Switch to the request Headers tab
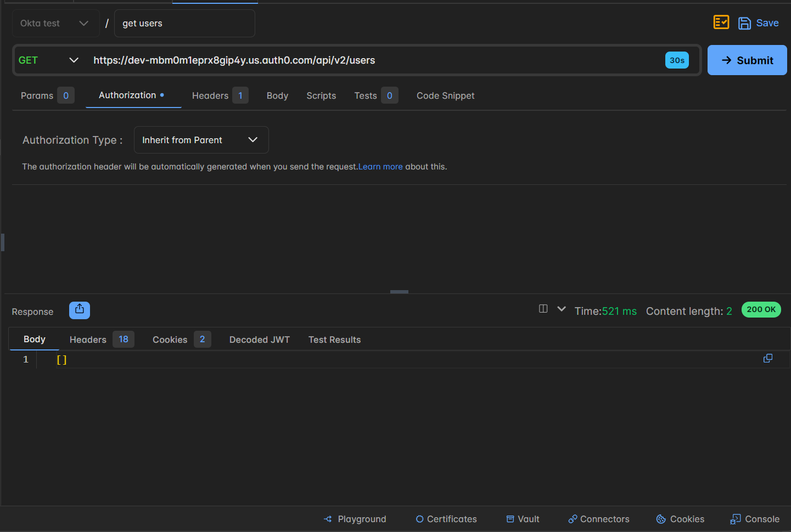This screenshot has height=532, width=791. 210,95
